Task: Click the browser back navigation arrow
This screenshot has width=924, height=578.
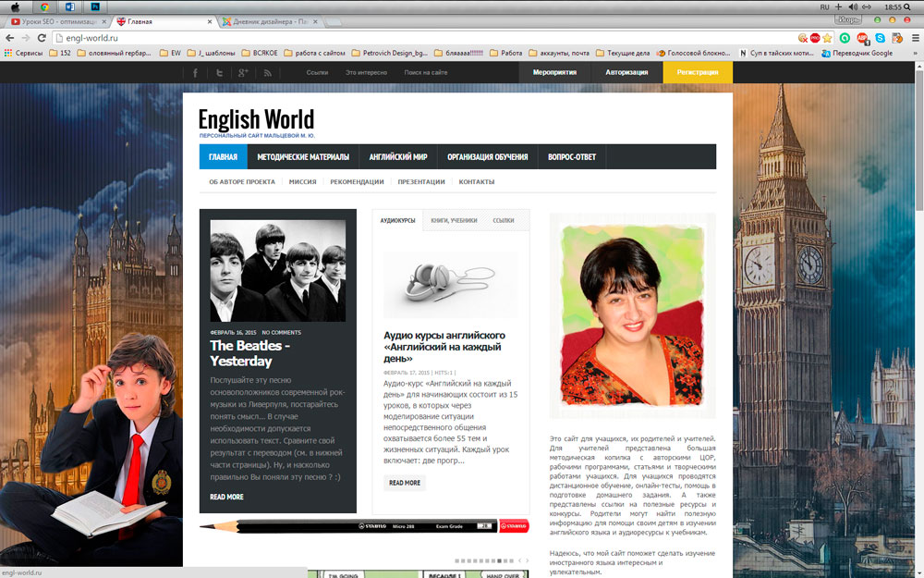Action: coord(9,39)
